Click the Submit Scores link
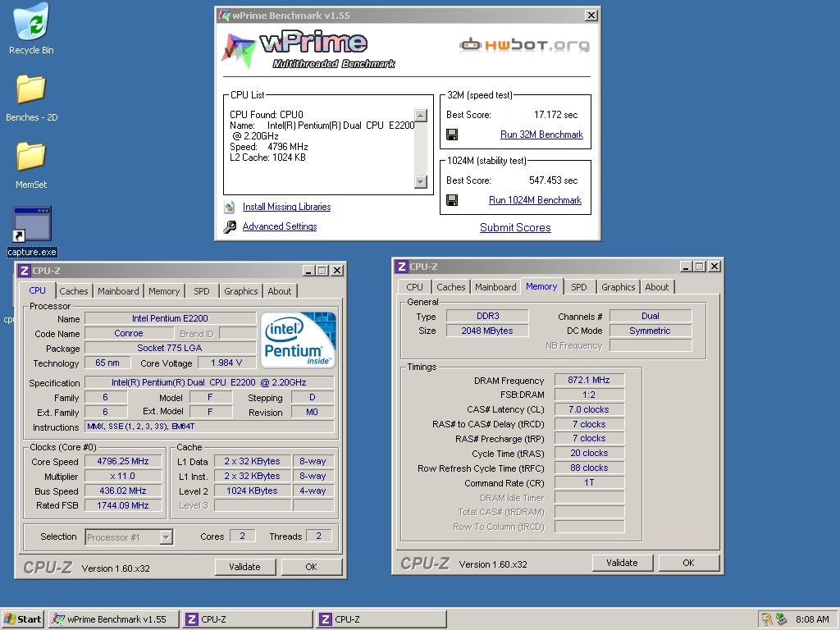The height and width of the screenshot is (630, 840). tap(515, 228)
